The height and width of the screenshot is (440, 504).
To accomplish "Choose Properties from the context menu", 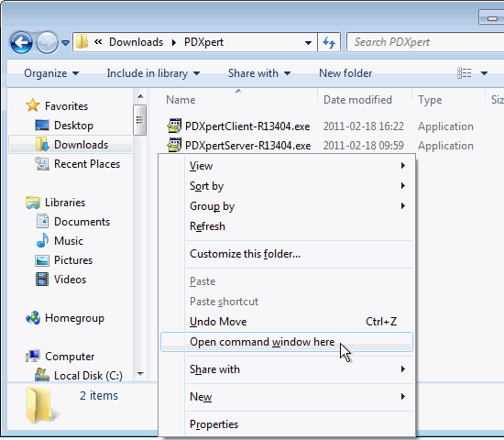I will click(287, 424).
